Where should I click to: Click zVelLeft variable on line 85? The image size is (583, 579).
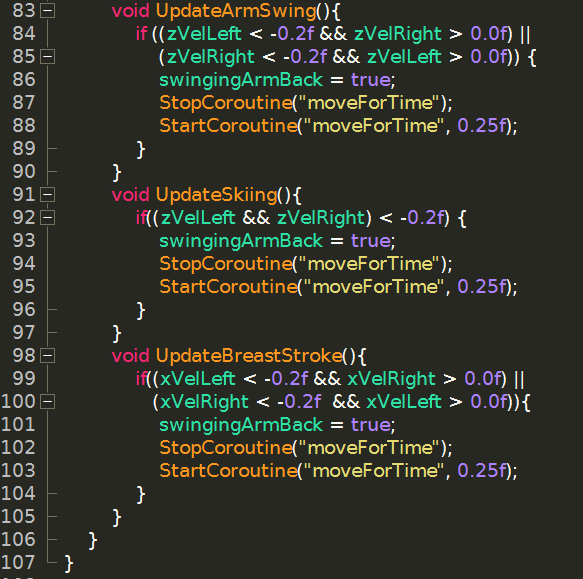(x=404, y=57)
